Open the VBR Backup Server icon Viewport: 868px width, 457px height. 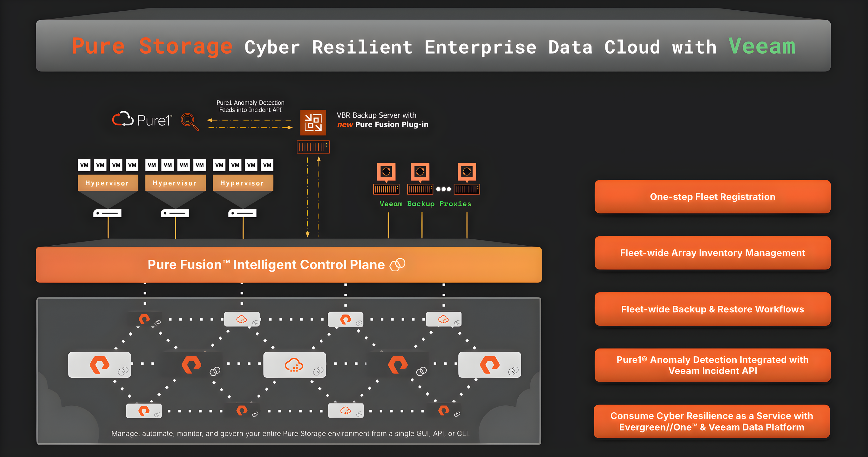313,123
